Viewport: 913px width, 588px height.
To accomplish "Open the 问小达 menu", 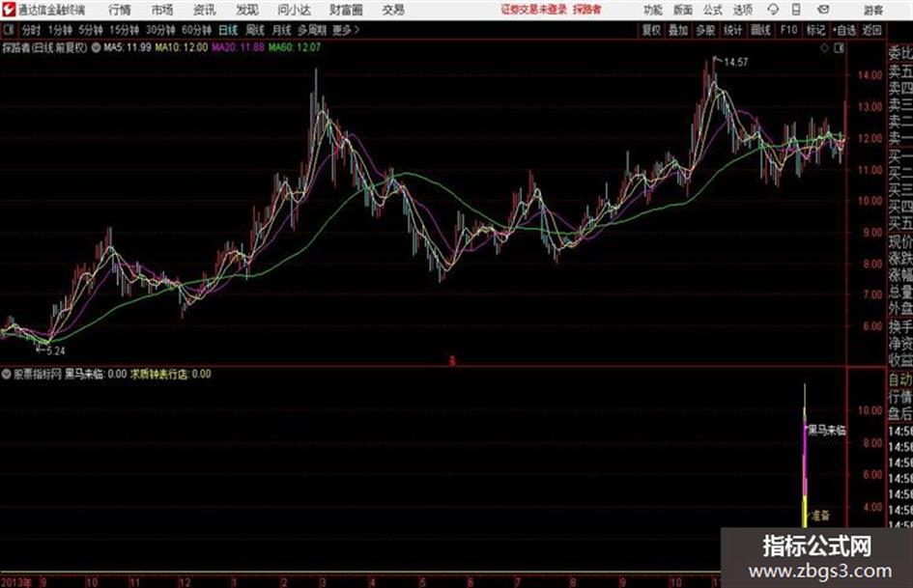I will pos(294,10).
